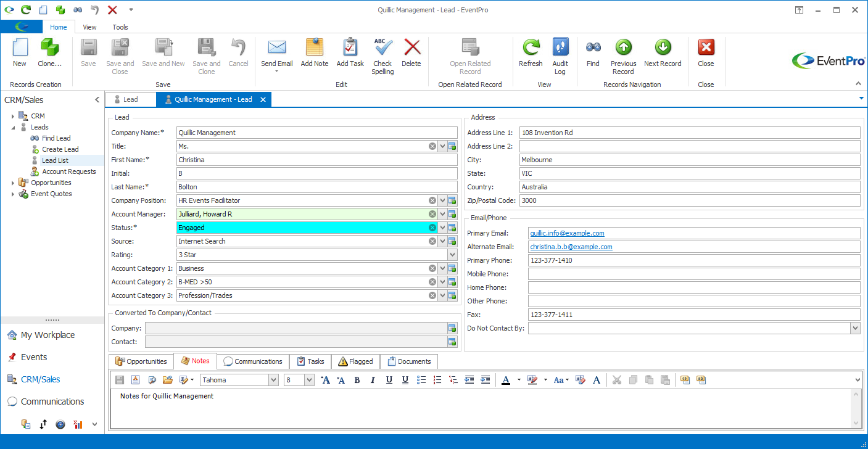Close the Quillic Management - Lead tab
The width and height of the screenshot is (868, 449).
[262, 99]
